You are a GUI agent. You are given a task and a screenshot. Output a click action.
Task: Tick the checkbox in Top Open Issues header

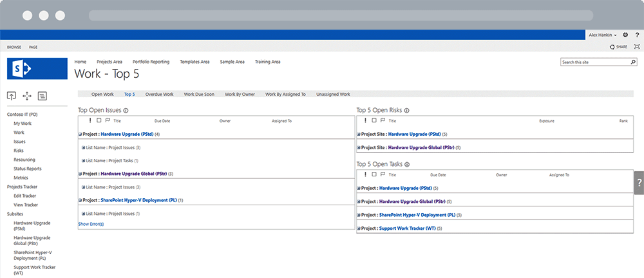pyautogui.click(x=99, y=120)
